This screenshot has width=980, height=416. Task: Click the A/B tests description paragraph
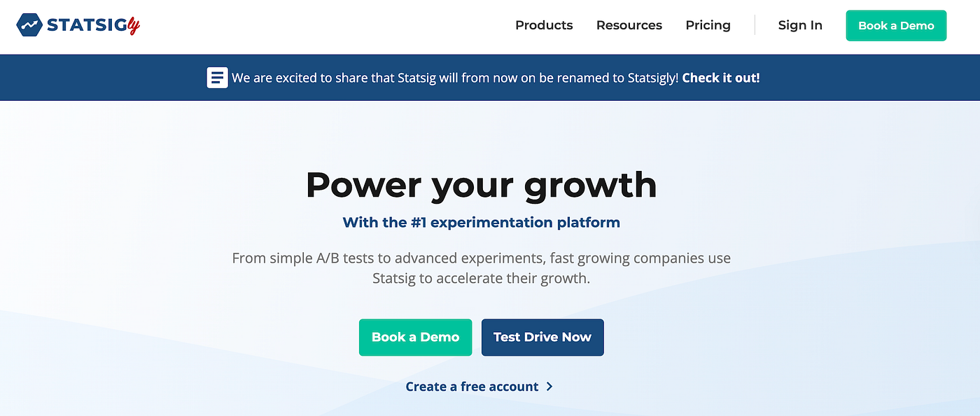coord(482,268)
